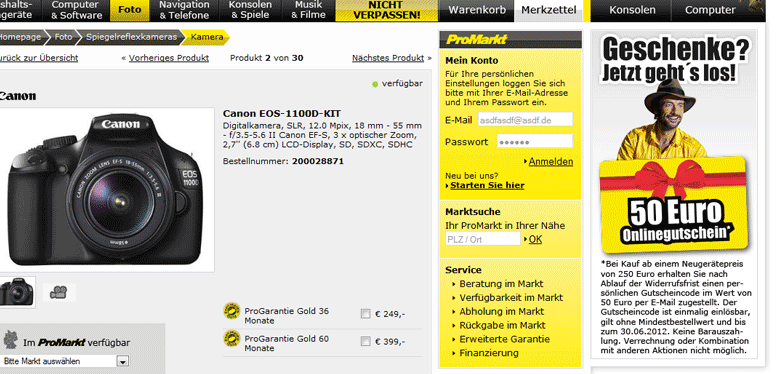Open the Warenkorb tab
Viewport: 777px width, 374px height.
[477, 10]
